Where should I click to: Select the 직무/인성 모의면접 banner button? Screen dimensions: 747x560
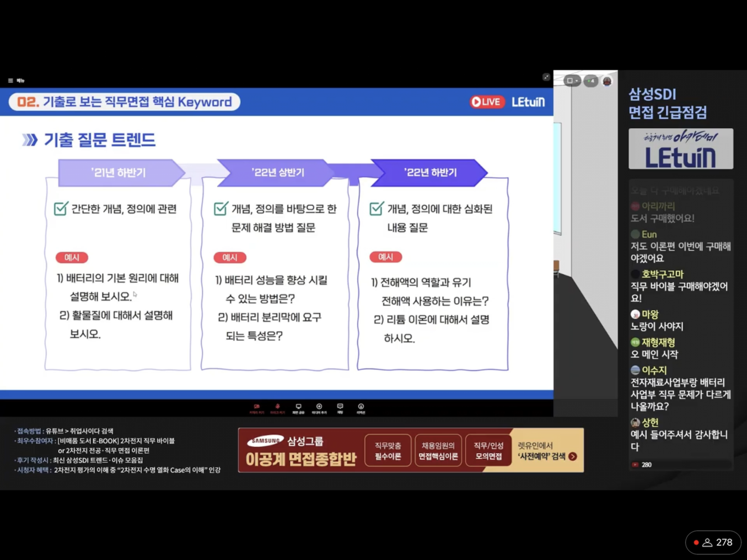[488, 451]
